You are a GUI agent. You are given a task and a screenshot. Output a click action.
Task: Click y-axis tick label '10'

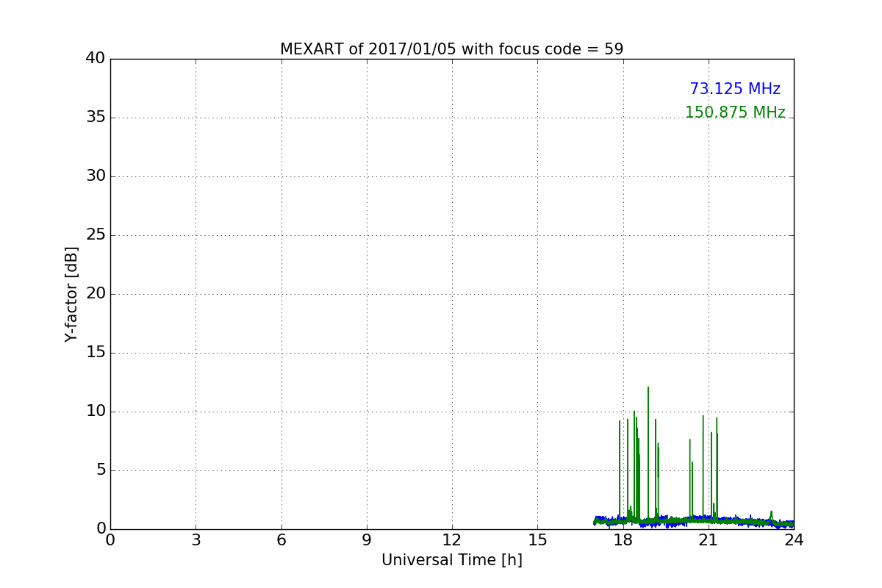[96, 412]
